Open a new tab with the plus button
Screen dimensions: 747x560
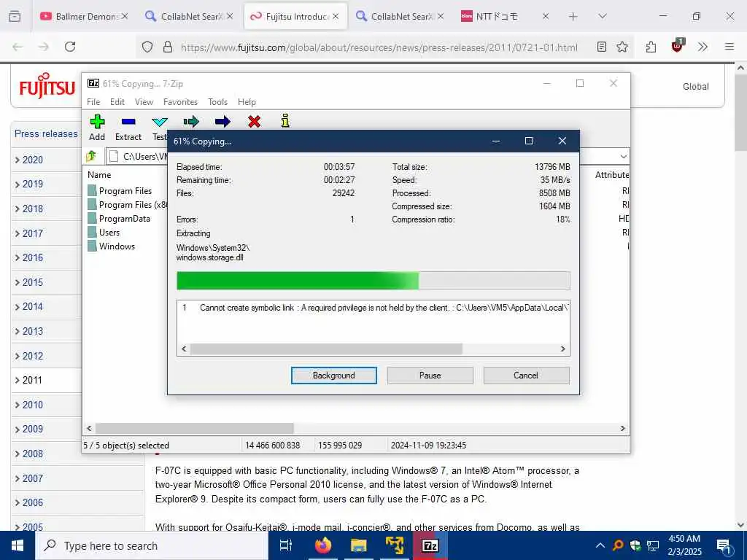click(x=573, y=17)
